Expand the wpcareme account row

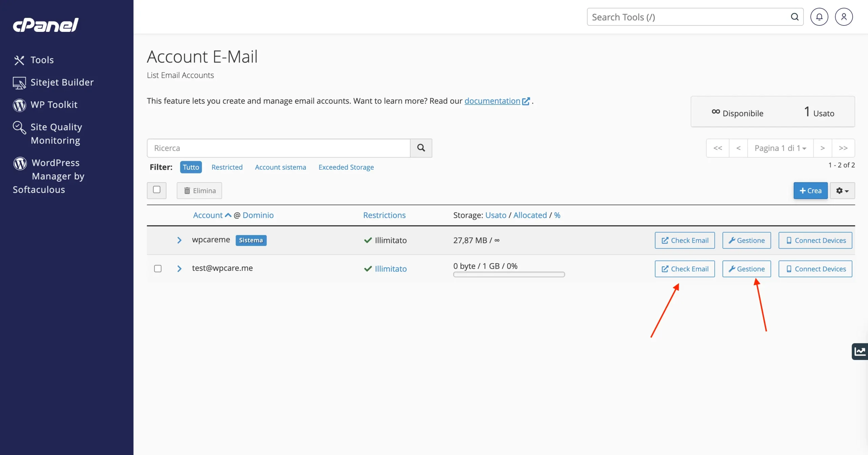(179, 240)
